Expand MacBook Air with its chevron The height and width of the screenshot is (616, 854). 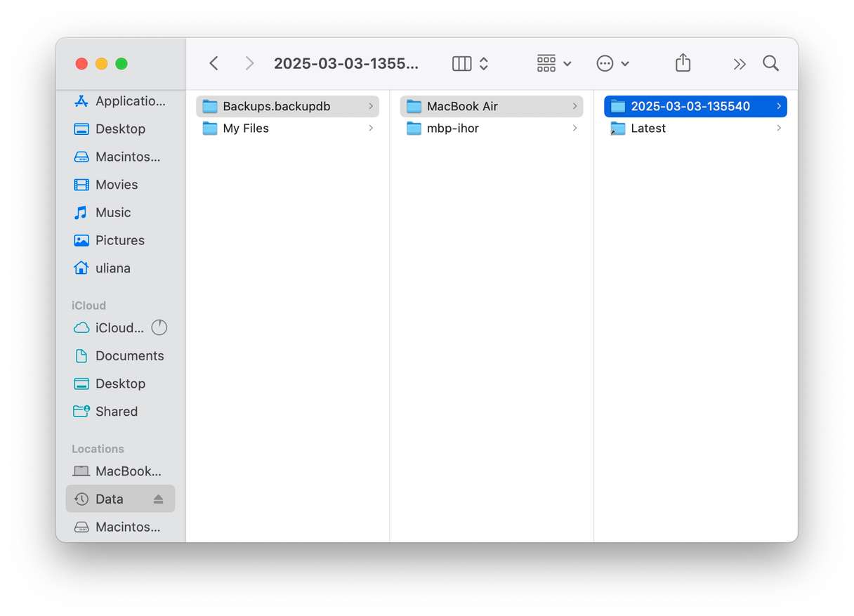click(x=574, y=106)
